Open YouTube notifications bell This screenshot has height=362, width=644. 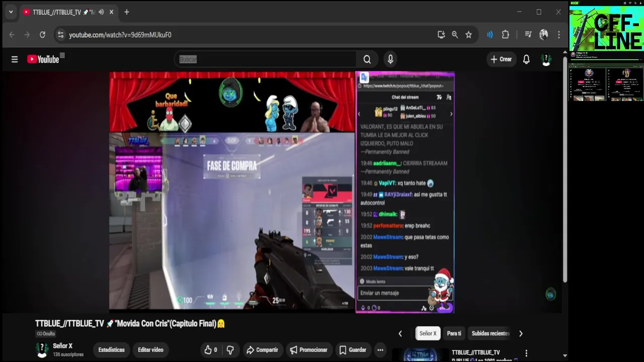pyautogui.click(x=526, y=59)
